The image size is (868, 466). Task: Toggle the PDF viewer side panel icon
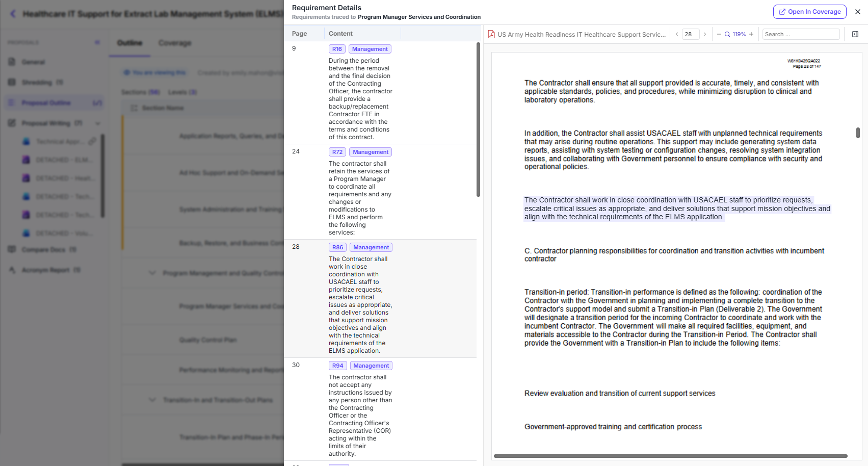coord(855,34)
